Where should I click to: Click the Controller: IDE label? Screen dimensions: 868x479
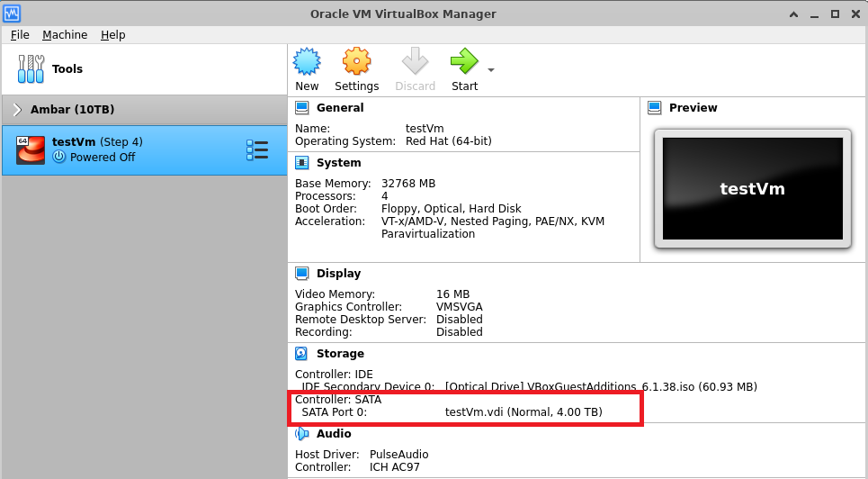334,375
